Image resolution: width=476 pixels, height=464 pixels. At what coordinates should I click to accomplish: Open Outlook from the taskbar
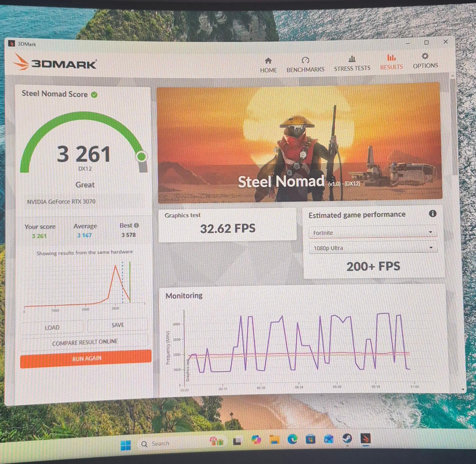(329, 439)
